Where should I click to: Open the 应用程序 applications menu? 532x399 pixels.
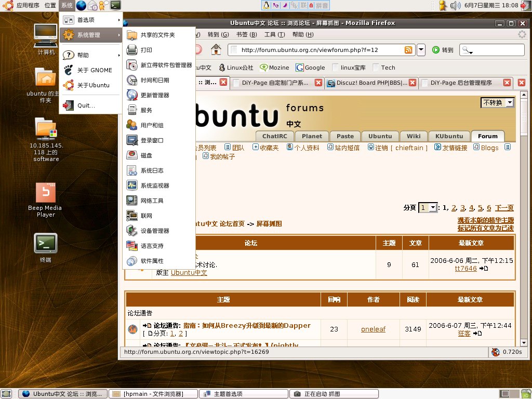pyautogui.click(x=28, y=5)
